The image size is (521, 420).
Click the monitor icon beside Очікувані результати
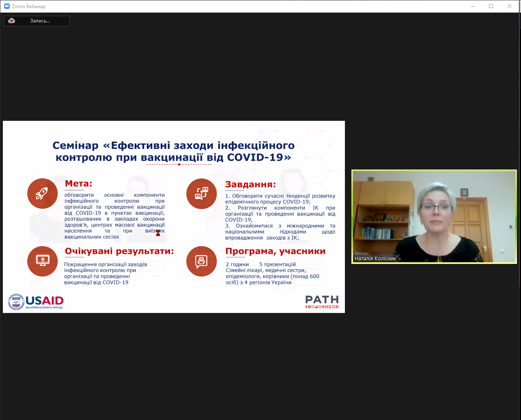(42, 261)
